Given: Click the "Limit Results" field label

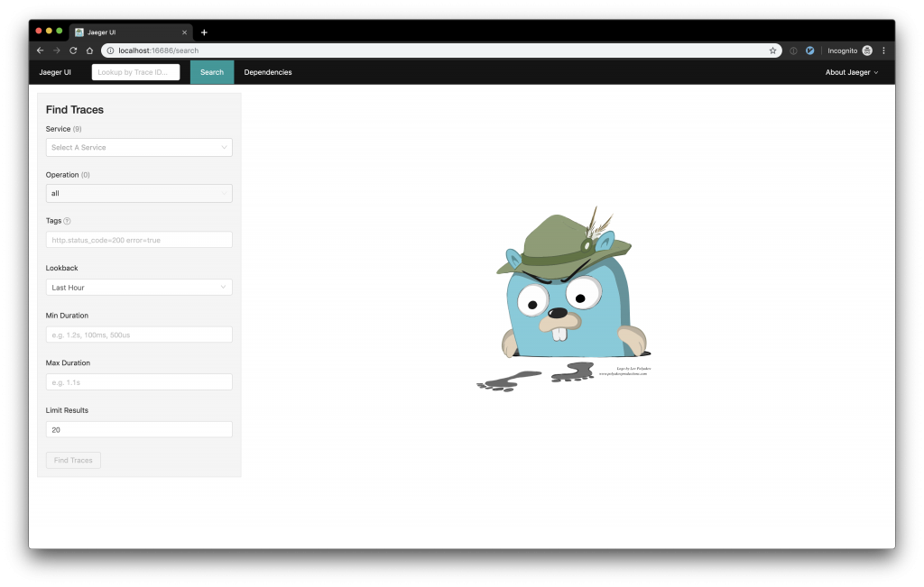Looking at the screenshot, I should click(67, 410).
